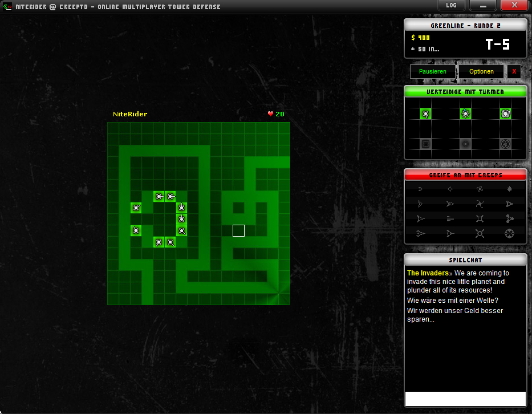The height and width of the screenshot is (414, 532).
Task: Click the chat line Wie wäre es mit einer Welle?
Action: (453, 301)
